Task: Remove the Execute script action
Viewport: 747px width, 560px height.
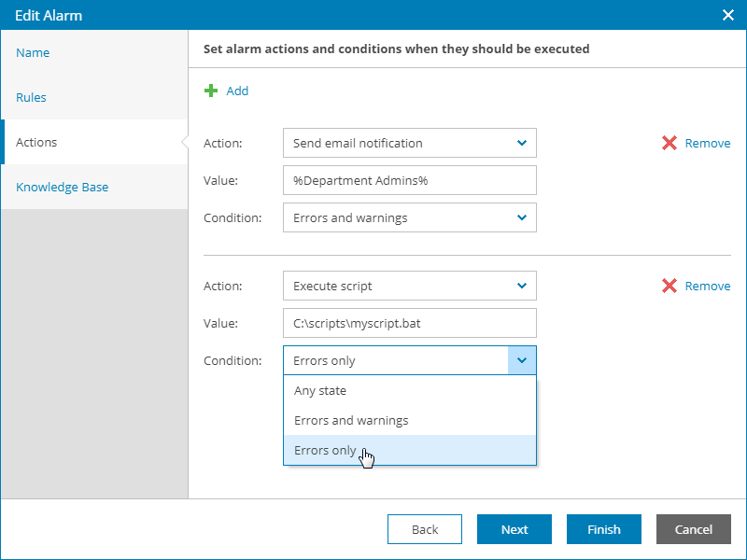Action: click(707, 286)
